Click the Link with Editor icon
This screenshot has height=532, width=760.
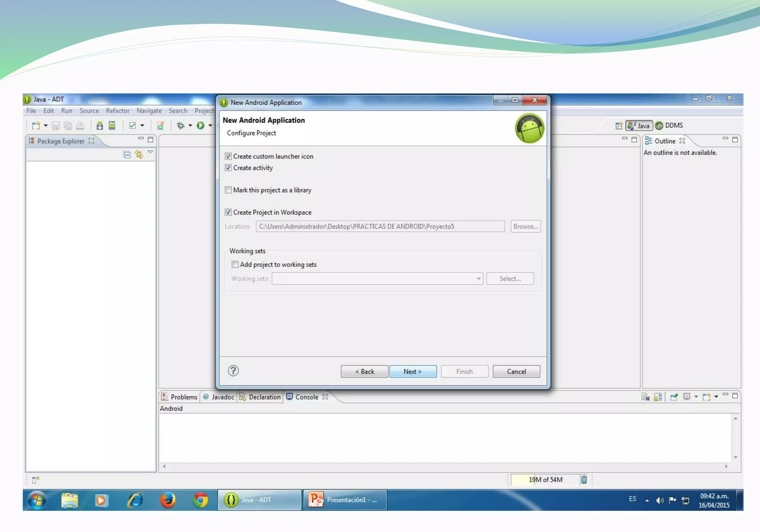tap(139, 154)
